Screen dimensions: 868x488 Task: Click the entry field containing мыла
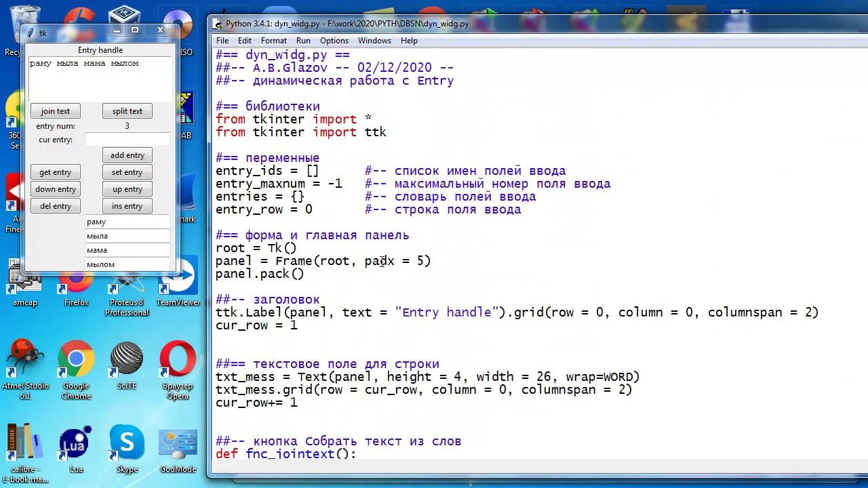pos(127,236)
